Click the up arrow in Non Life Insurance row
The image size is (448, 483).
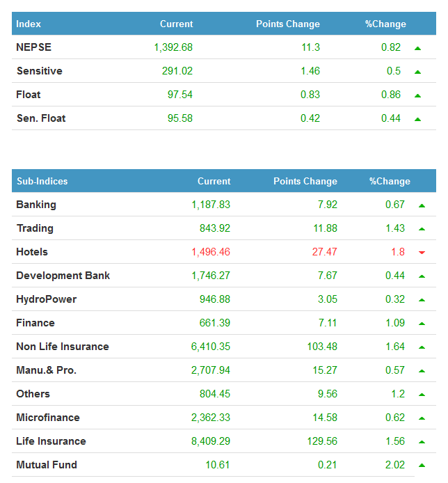(x=422, y=347)
